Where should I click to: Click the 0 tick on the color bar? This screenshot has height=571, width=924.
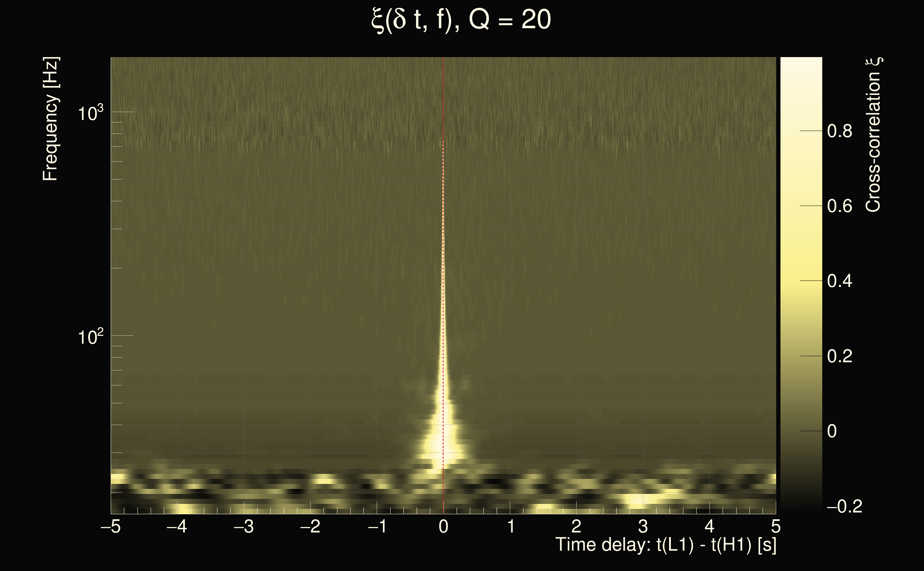[x=832, y=431]
